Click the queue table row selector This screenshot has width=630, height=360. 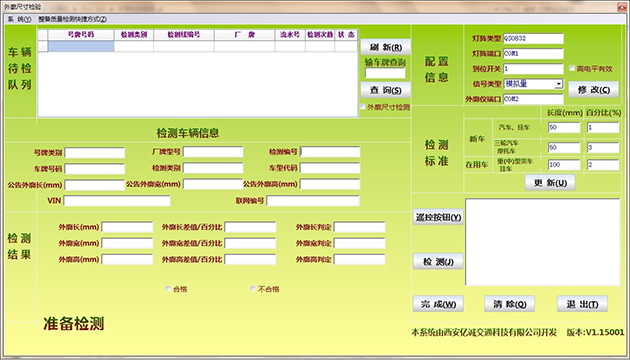pyautogui.click(x=43, y=46)
